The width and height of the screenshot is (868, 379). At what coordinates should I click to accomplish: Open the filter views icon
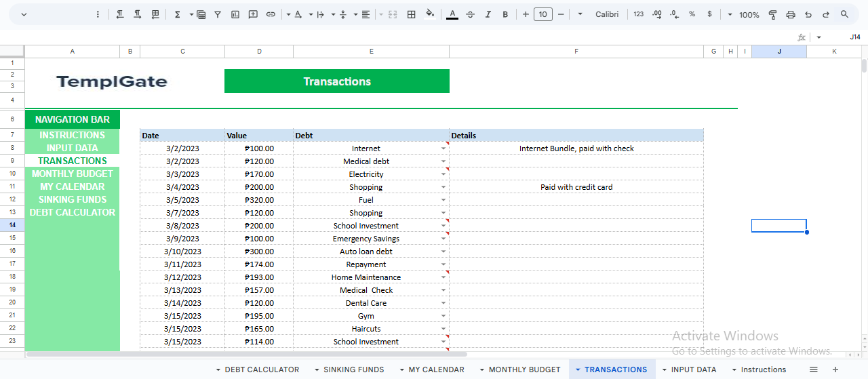(x=201, y=14)
